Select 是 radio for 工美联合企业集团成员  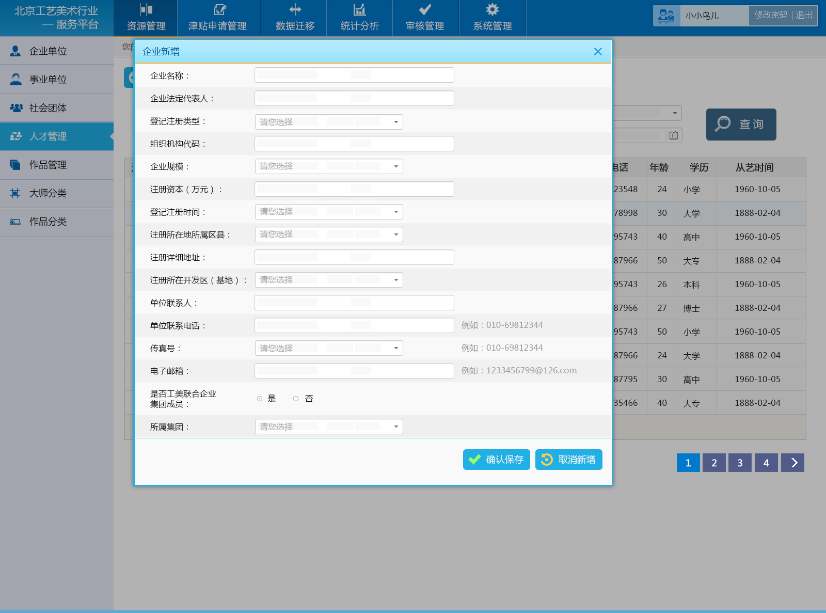pos(260,398)
